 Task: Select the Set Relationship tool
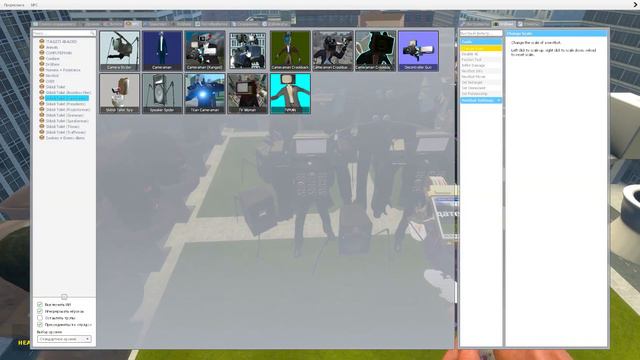coord(481,94)
